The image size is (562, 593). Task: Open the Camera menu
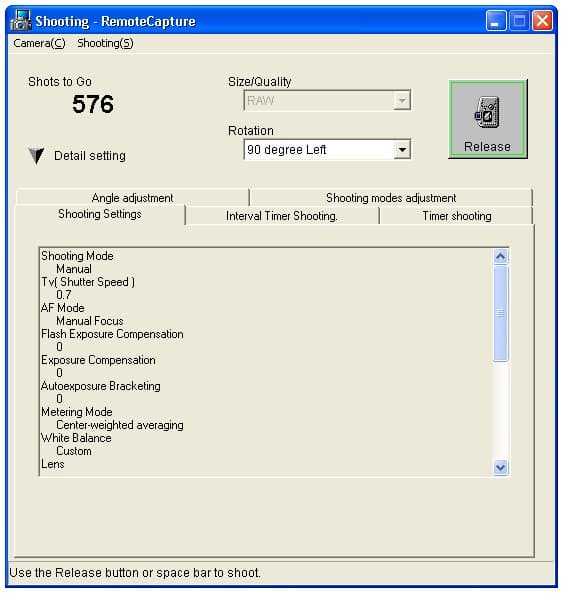39,43
